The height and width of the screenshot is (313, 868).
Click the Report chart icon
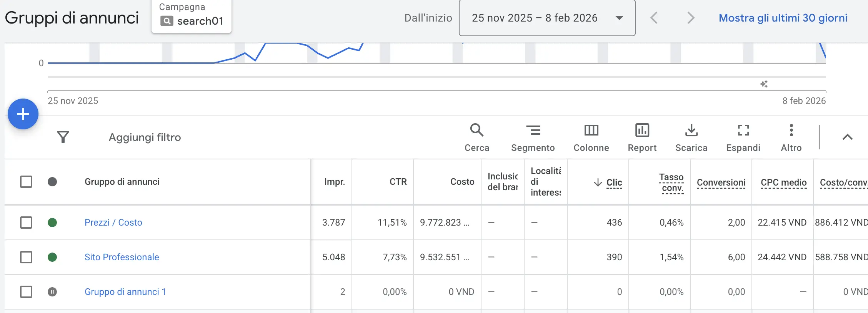pos(642,131)
